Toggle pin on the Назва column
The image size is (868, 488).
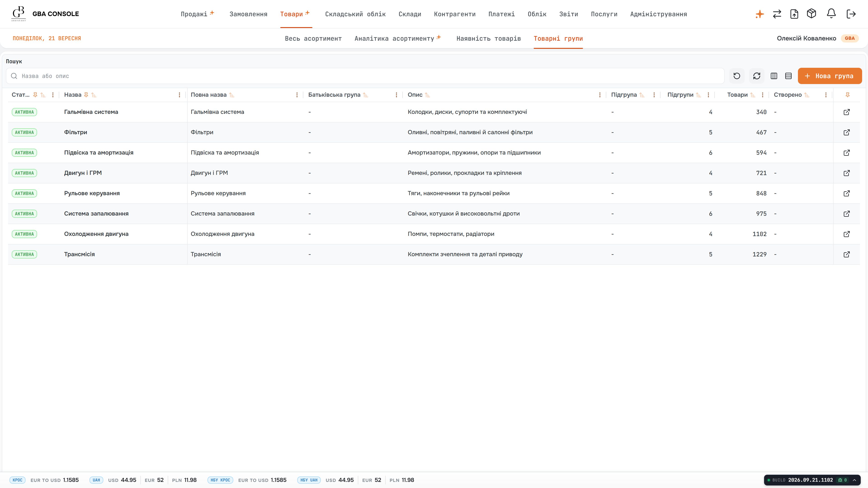tap(86, 95)
